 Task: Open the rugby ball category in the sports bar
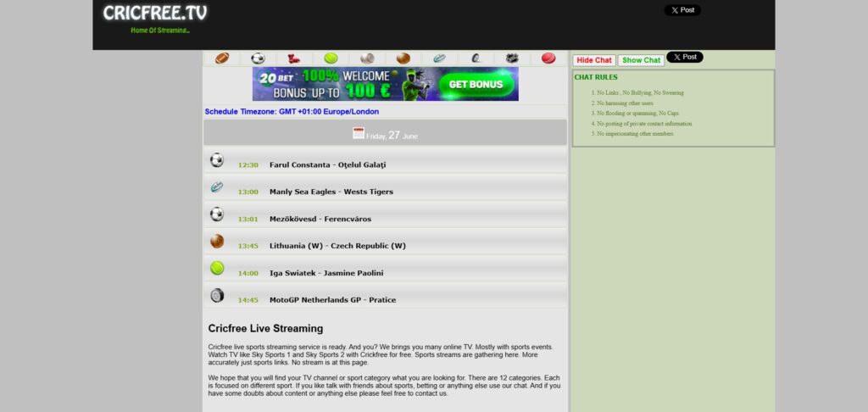[x=440, y=58]
